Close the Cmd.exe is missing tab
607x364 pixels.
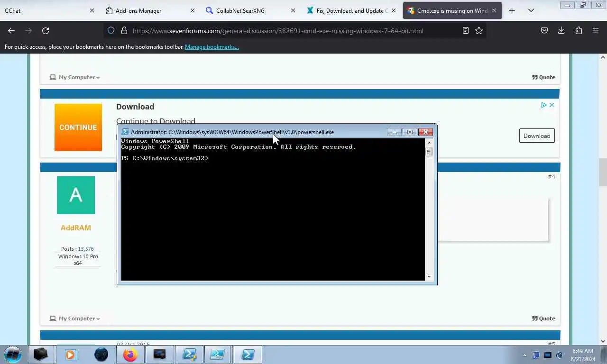(x=494, y=10)
